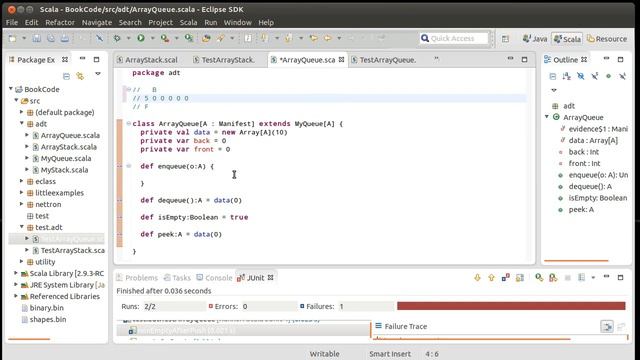Open the Refactor menu
Screen dimensions: 640x360
[x=60, y=22]
